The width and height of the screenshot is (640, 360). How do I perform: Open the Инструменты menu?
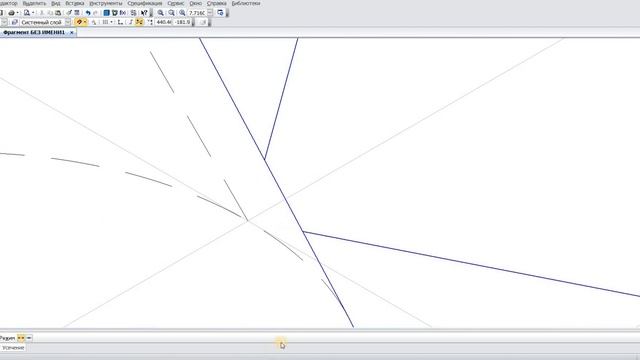106,3
